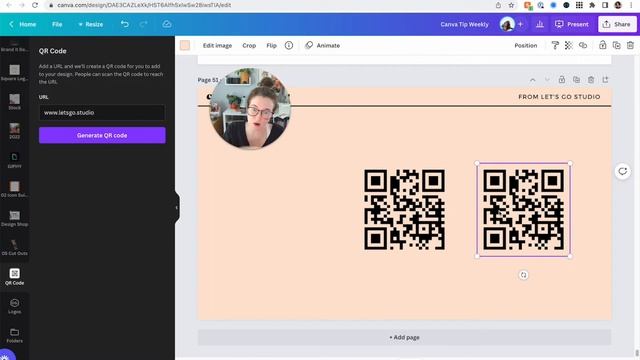Image resolution: width=640 pixels, height=360 pixels.
Task: Open browser extensions puzzle icon
Action: 592,5
